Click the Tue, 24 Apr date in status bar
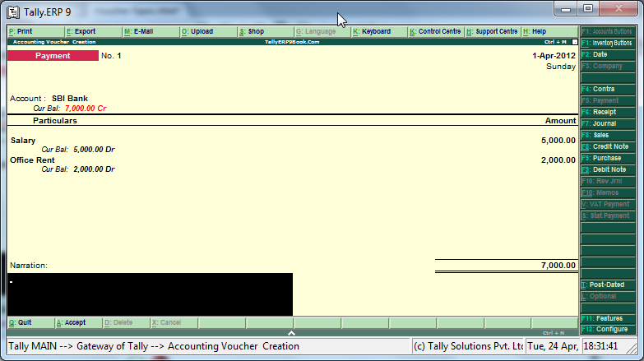The width and height of the screenshot is (644, 361). click(553, 346)
